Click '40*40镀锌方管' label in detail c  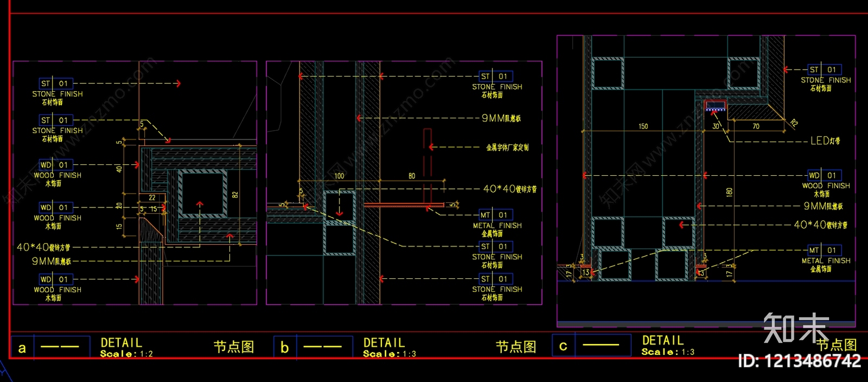pos(820,225)
